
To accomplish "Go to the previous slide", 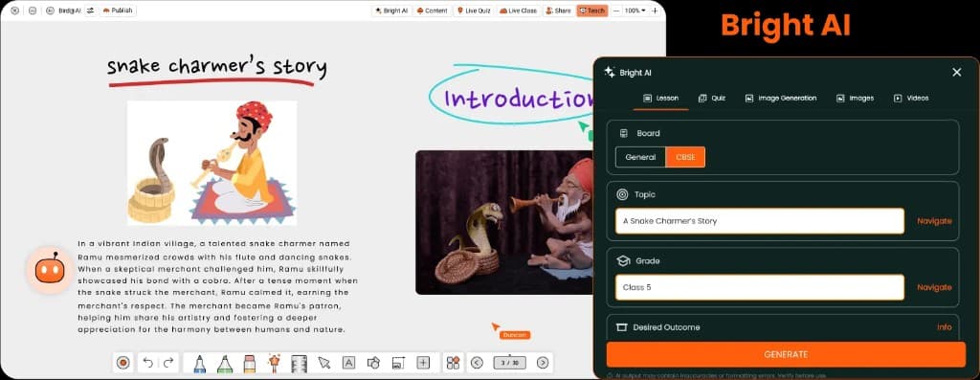I will (477, 363).
